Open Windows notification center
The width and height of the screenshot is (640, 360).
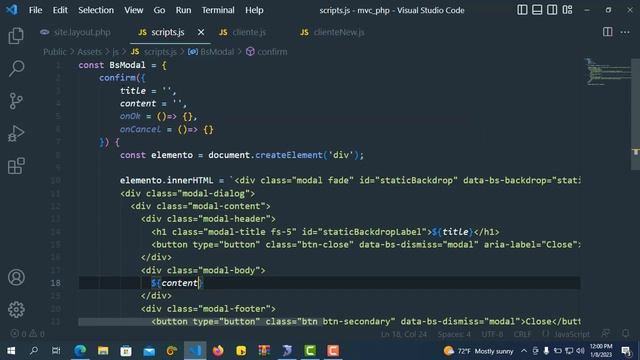(626, 351)
